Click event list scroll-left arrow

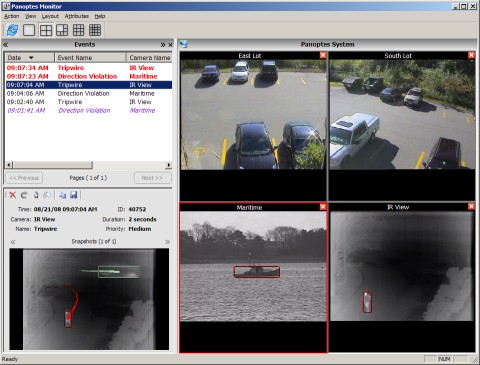click(x=9, y=165)
